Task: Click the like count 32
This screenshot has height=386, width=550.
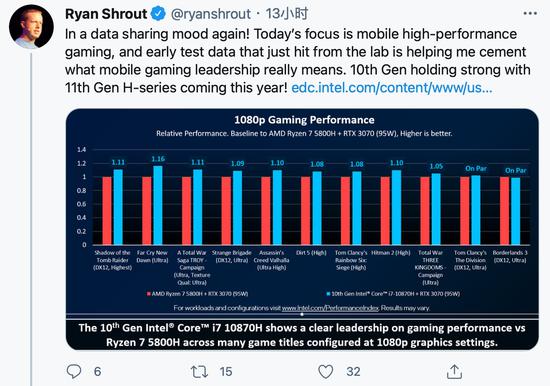Action: [x=353, y=372]
